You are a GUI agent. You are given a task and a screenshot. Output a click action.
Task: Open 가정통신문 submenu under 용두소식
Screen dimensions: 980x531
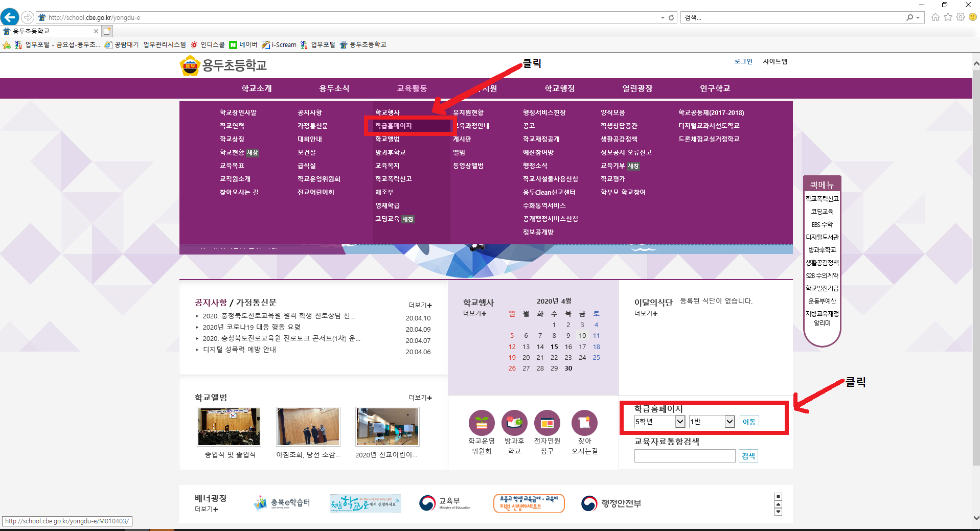click(313, 126)
